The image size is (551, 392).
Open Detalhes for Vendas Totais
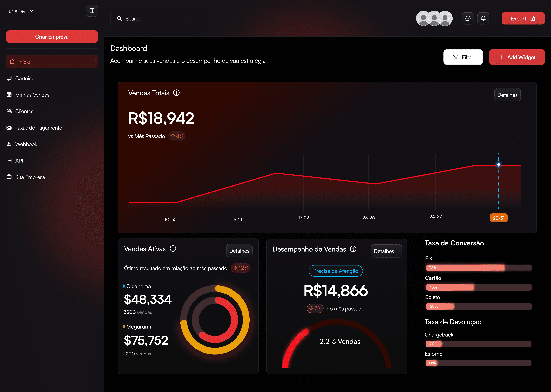click(x=507, y=95)
